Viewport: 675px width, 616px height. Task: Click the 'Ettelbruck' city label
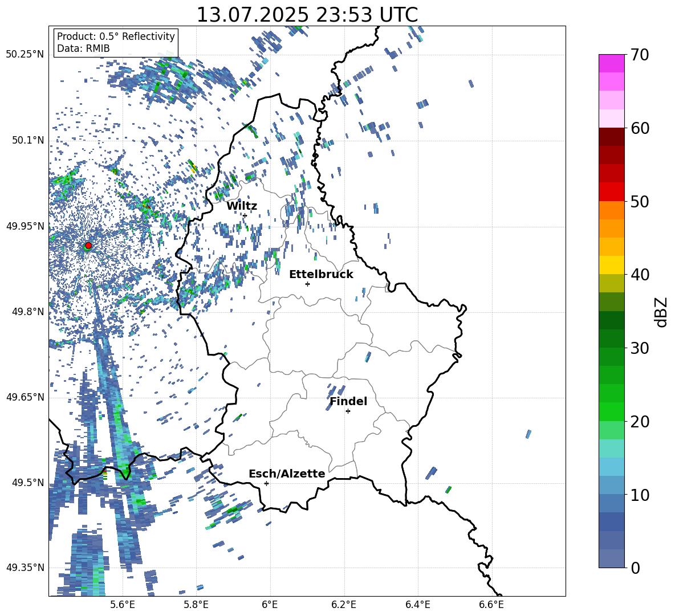(321, 275)
